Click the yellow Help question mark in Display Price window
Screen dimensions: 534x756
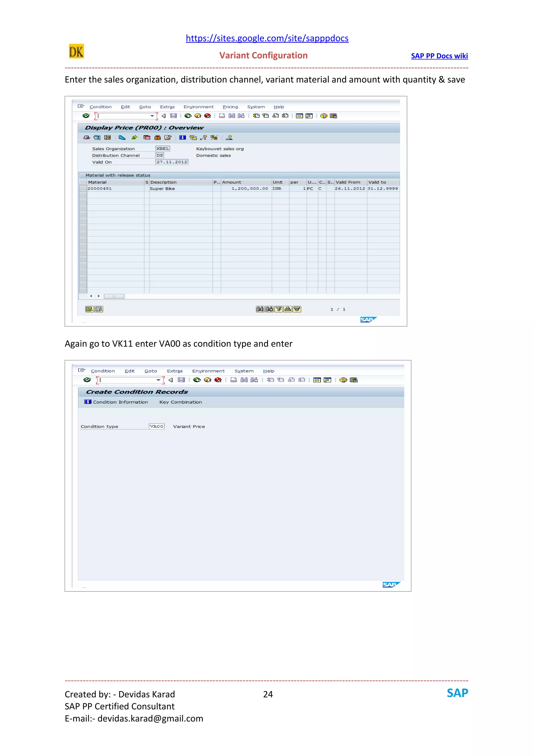[324, 116]
